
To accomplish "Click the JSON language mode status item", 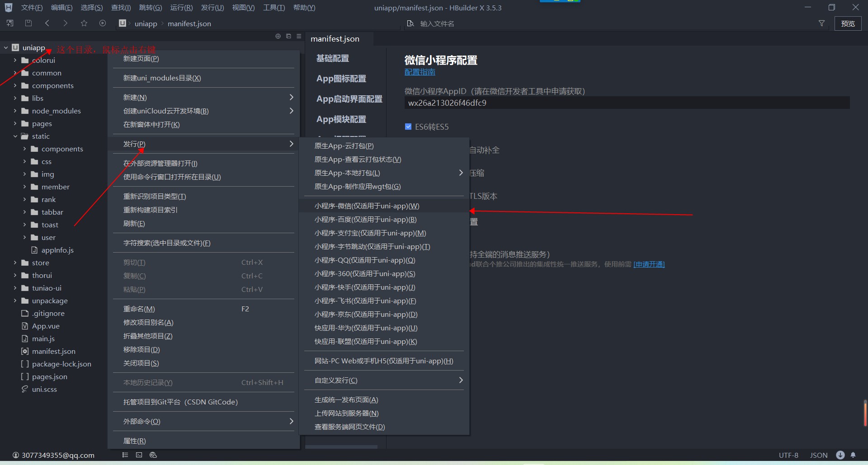I will pyautogui.click(x=819, y=455).
